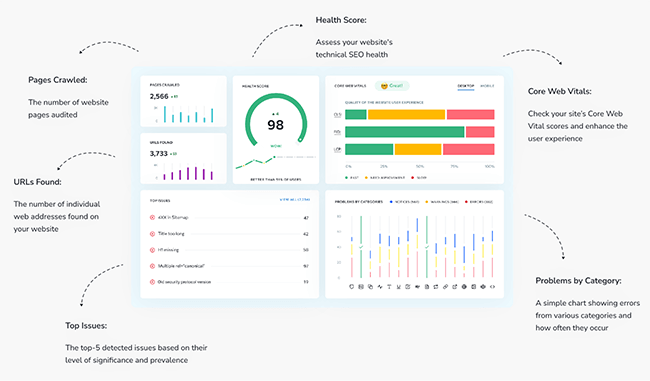Open the Multiple rel="canonical" issue
The width and height of the screenshot is (650, 381).
click(x=181, y=266)
